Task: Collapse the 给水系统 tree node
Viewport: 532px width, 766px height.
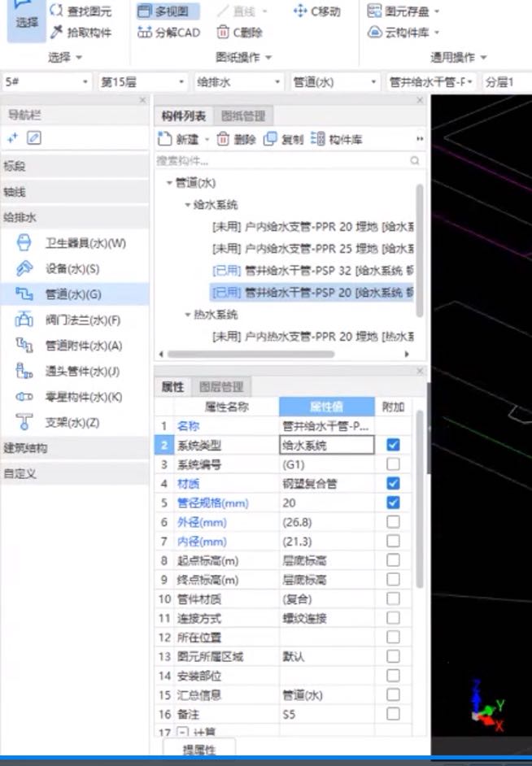Action: click(187, 205)
